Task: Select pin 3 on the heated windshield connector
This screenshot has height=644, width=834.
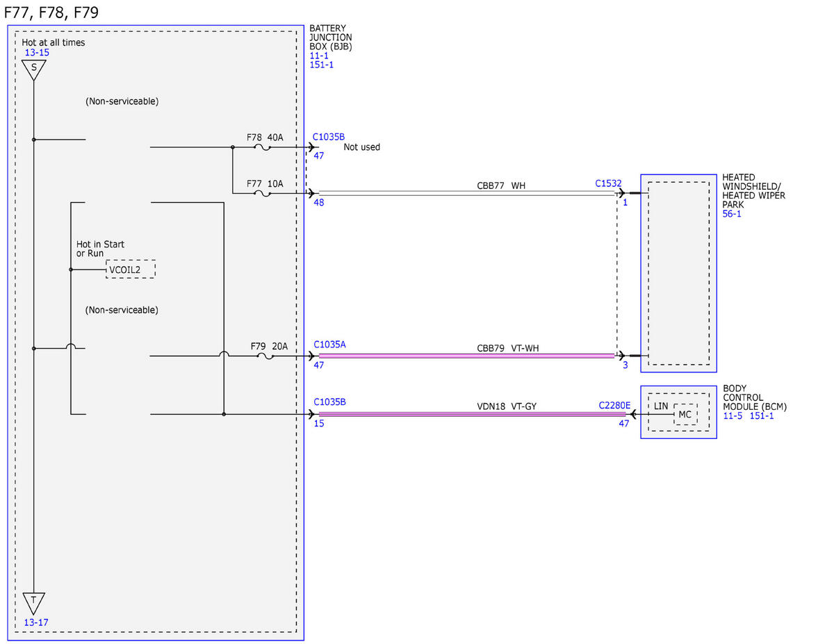Action: [x=625, y=365]
